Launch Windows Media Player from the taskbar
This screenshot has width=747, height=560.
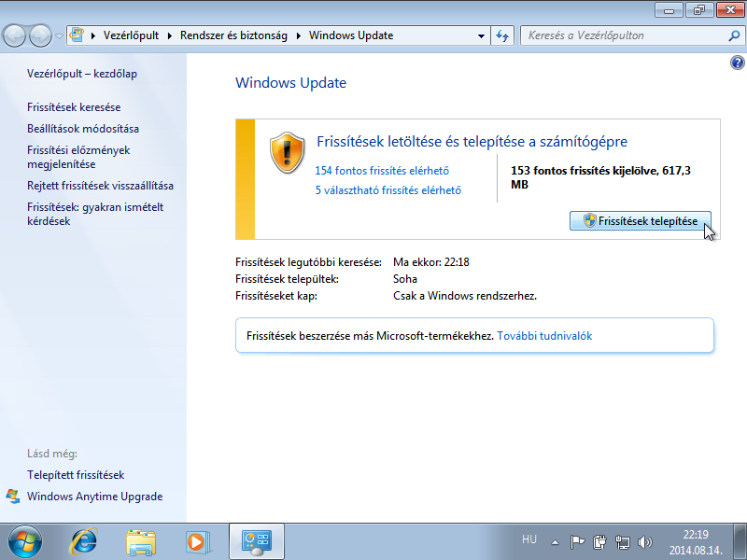click(x=197, y=542)
